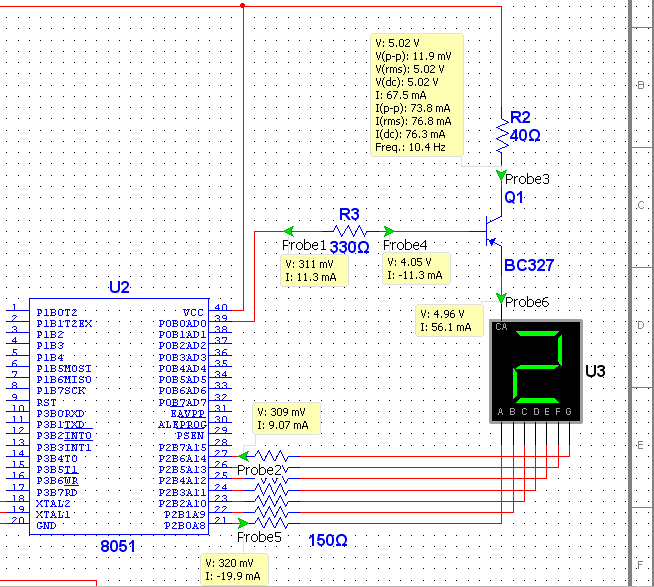The width and height of the screenshot is (654, 587).
Task: Click the R2 label
Action: pyautogui.click(x=520, y=117)
